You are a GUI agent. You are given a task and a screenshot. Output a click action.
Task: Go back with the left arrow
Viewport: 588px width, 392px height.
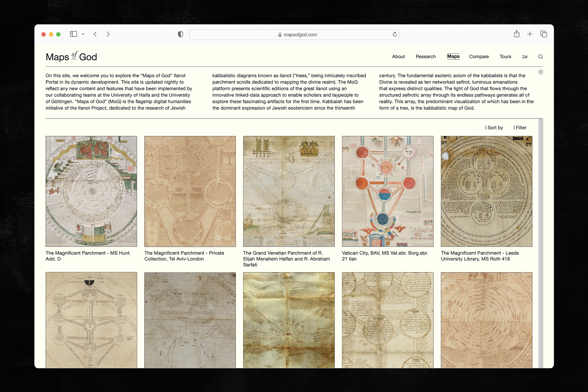coord(95,34)
